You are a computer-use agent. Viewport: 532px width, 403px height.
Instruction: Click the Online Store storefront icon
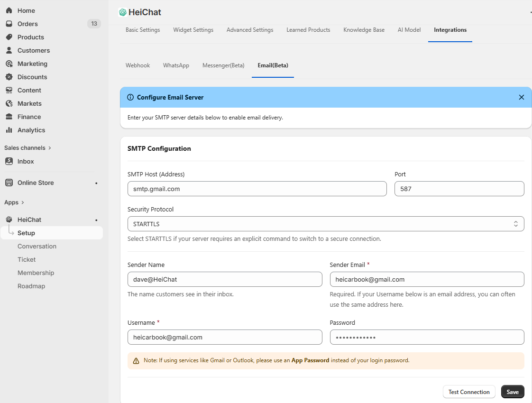point(9,183)
